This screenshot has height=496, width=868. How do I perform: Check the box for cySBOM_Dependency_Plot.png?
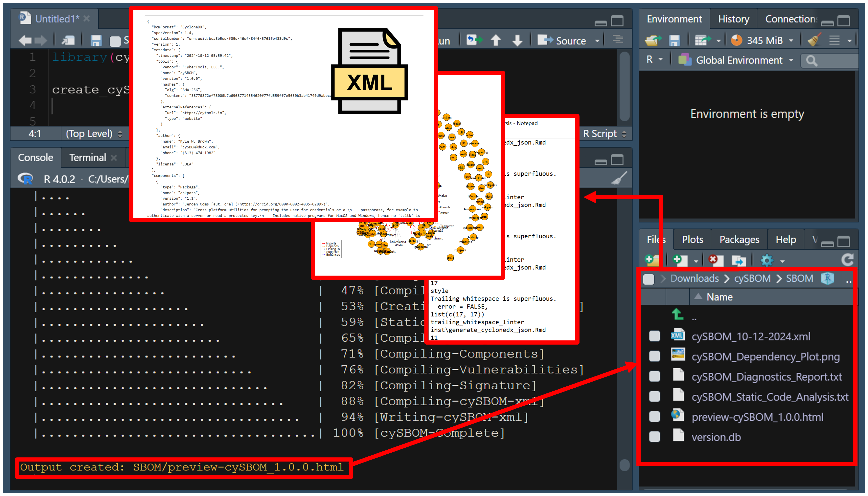click(654, 356)
